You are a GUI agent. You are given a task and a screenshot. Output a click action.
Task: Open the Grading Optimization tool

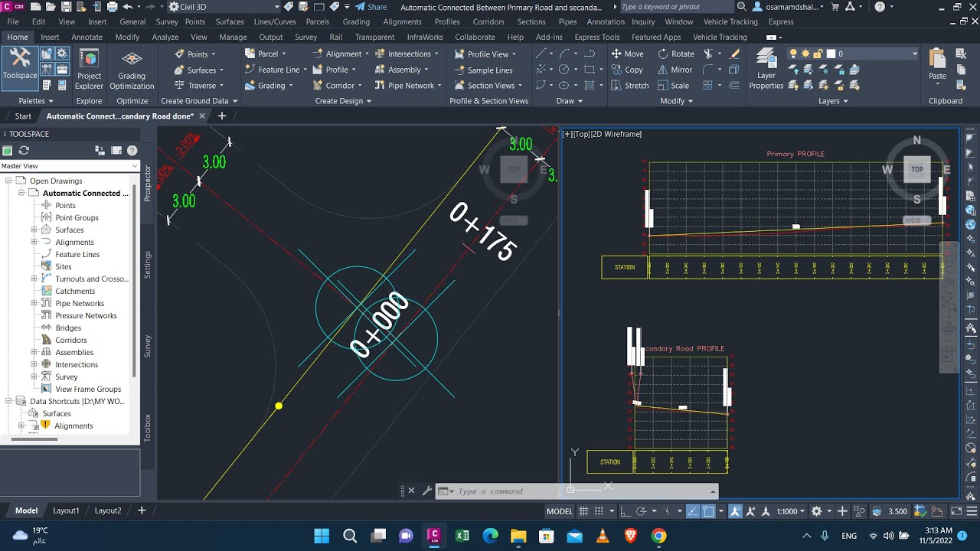point(132,69)
